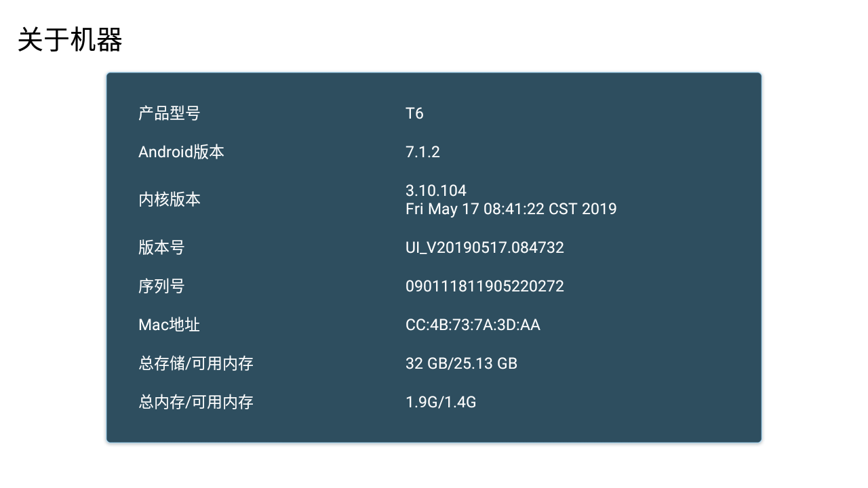Select the Android版本 row label
This screenshot has height=488, width=868.
click(x=181, y=152)
